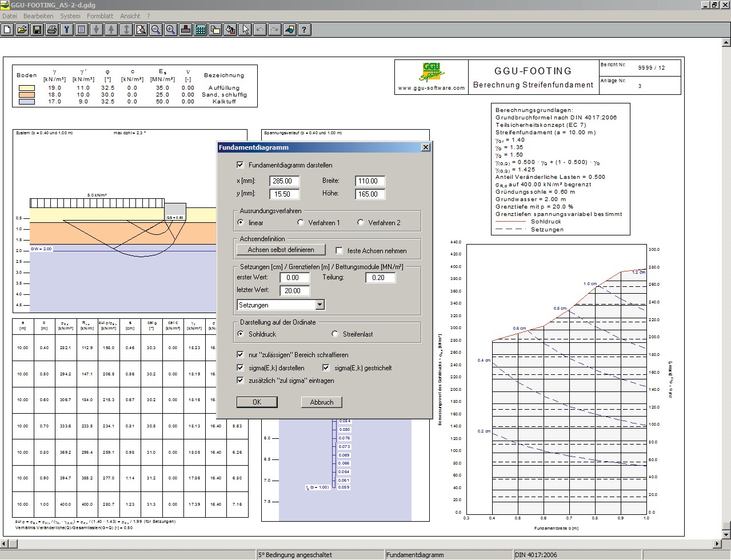This screenshot has height=560, width=731.
Task: Enable 'feste Achsen nehmen' checkbox
Action: click(339, 250)
